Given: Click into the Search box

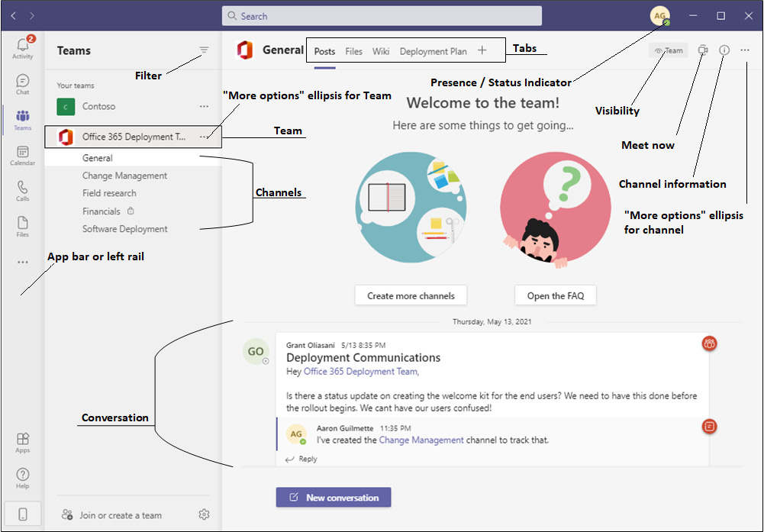Looking at the screenshot, I should 382,16.
